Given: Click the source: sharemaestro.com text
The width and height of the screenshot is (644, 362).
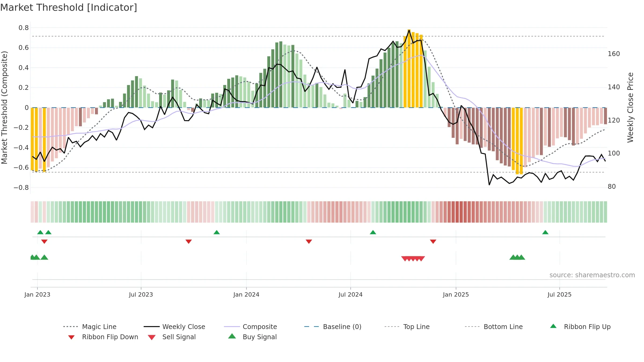Looking at the screenshot, I should pyautogui.click(x=592, y=275).
